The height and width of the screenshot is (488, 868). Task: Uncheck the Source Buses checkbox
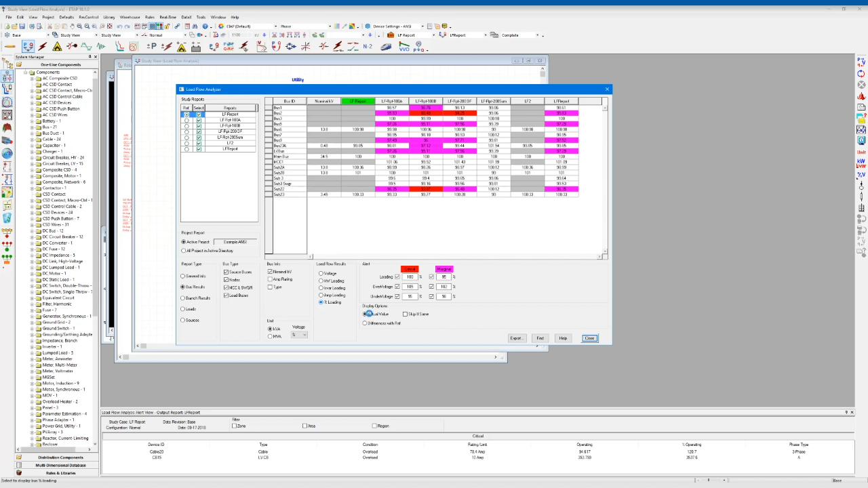[226, 272]
